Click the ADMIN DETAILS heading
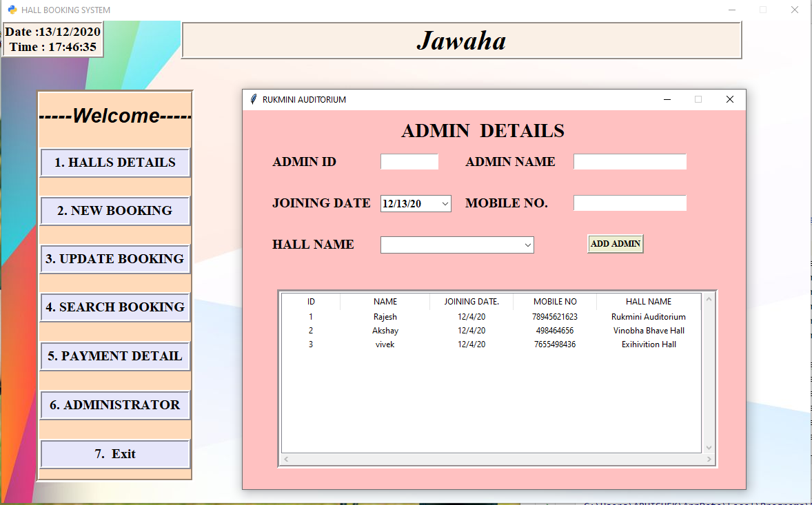This screenshot has width=812, height=505. click(x=483, y=131)
